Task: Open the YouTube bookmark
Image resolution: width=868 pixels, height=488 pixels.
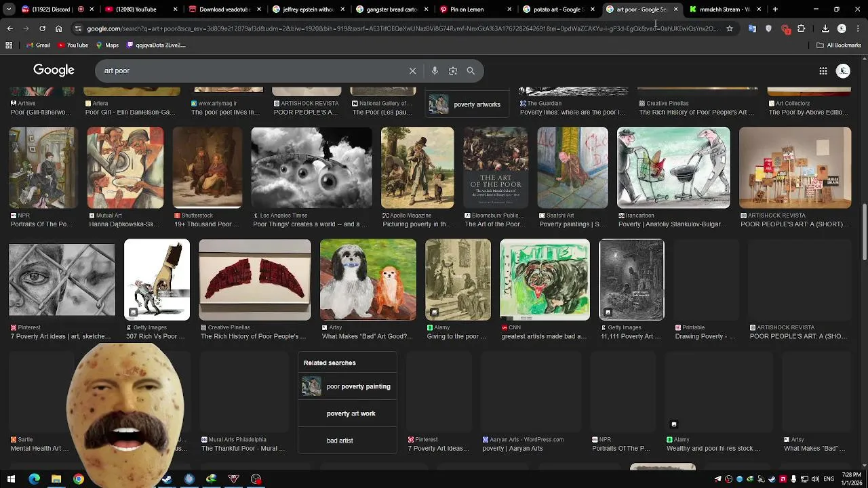Action: (x=73, y=45)
